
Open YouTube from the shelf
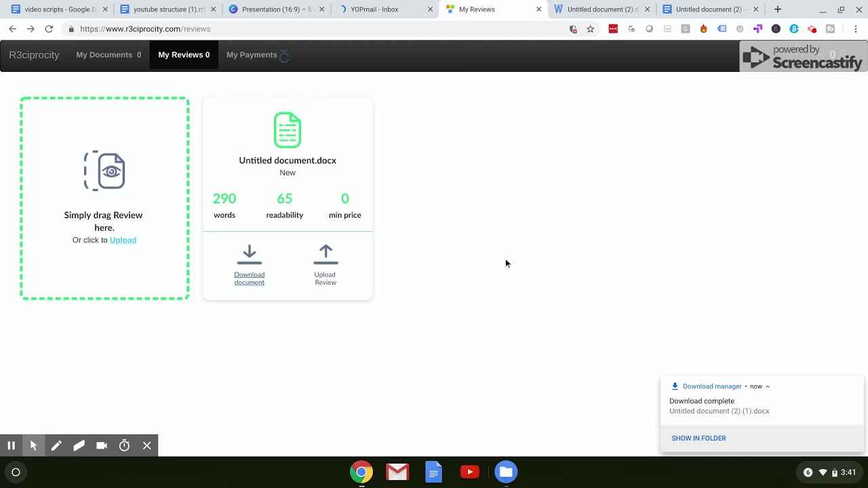click(470, 472)
